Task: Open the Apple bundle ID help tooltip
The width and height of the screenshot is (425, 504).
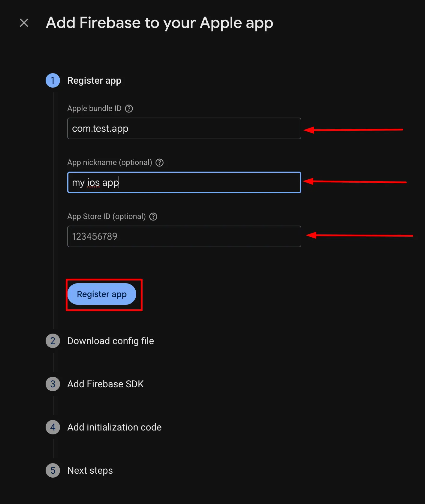Action: pos(129,109)
